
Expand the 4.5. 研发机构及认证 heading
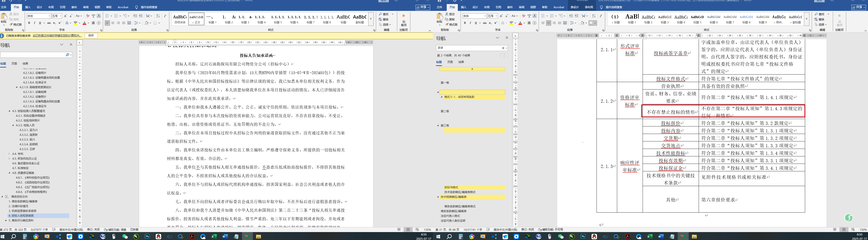[x=10, y=159]
